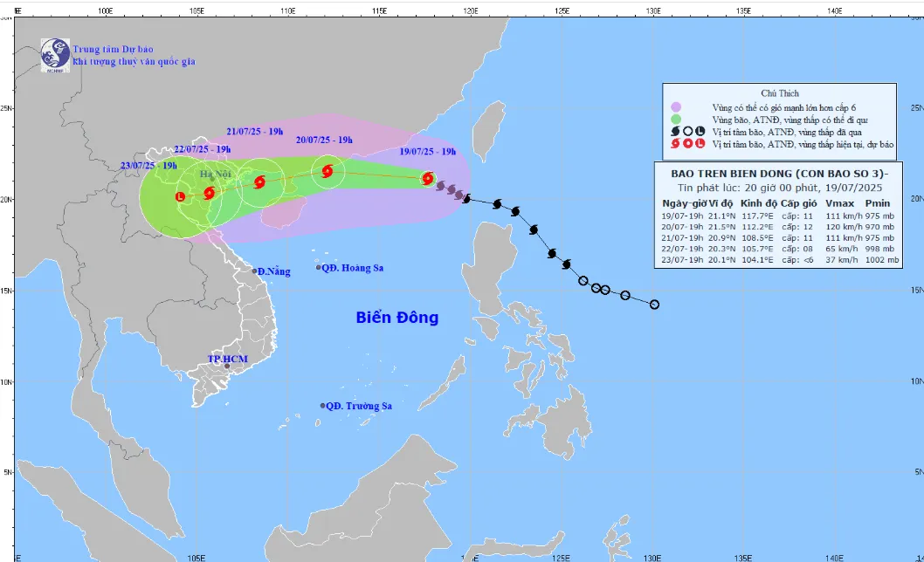Click the TP.HCM city dot
The width and height of the screenshot is (924, 562).
227,366
